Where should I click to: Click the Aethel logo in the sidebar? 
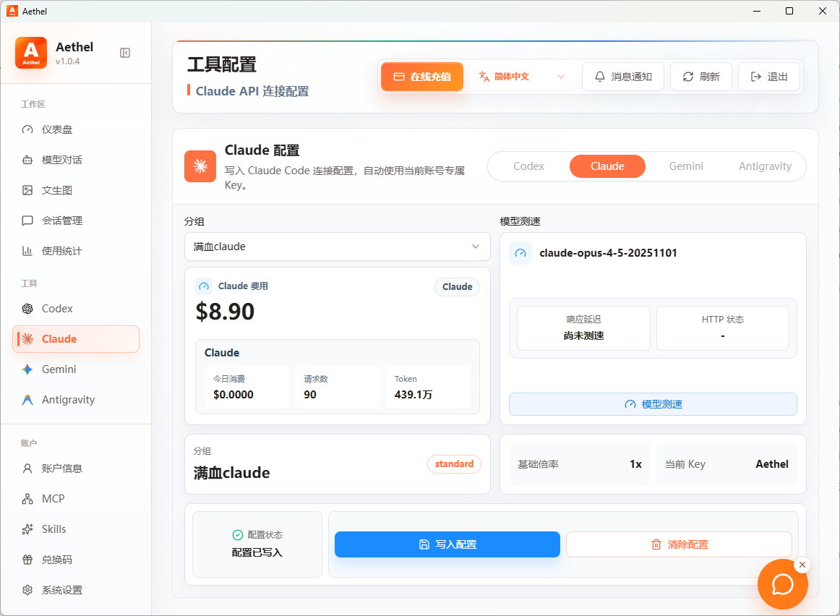coord(31,53)
